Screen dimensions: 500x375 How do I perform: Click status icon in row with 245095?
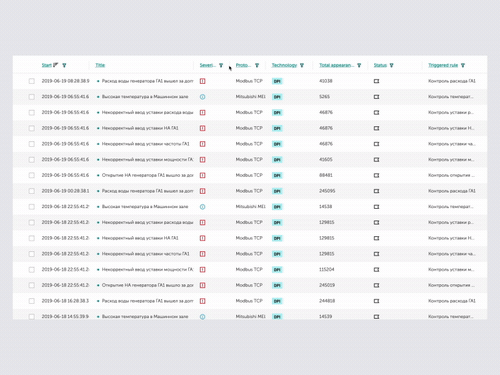(376, 191)
